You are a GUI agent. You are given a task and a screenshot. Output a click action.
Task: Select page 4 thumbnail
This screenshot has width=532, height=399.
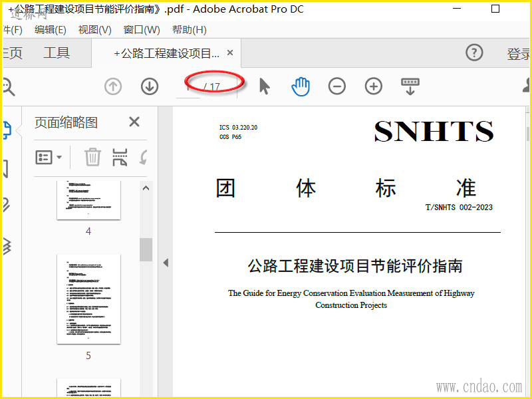click(x=88, y=200)
